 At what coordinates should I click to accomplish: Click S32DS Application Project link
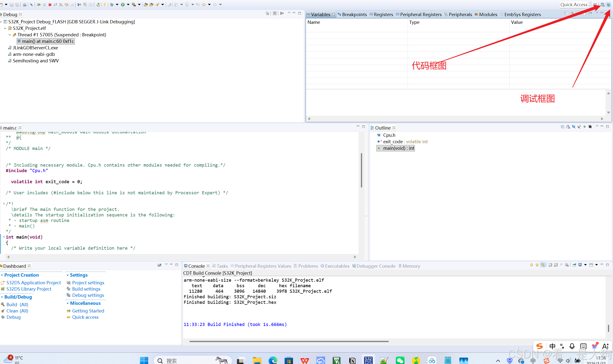pyautogui.click(x=34, y=283)
